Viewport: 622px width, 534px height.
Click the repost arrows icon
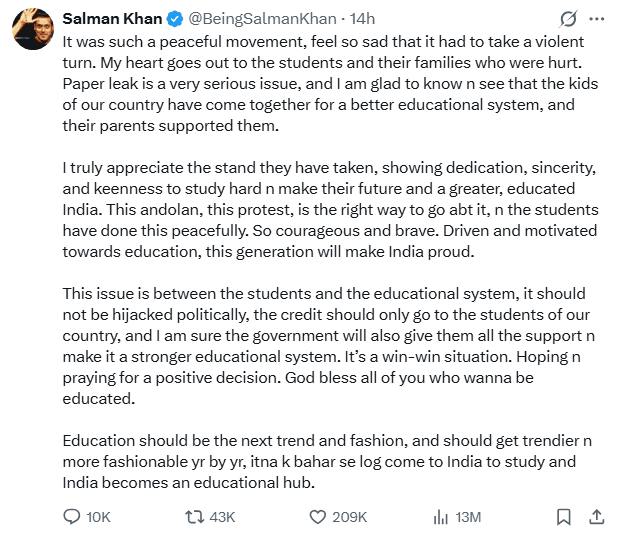click(195, 517)
